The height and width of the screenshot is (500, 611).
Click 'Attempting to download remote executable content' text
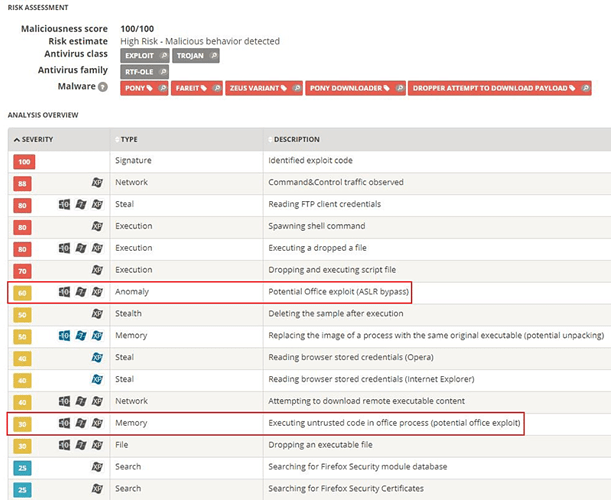pyautogui.click(x=366, y=401)
